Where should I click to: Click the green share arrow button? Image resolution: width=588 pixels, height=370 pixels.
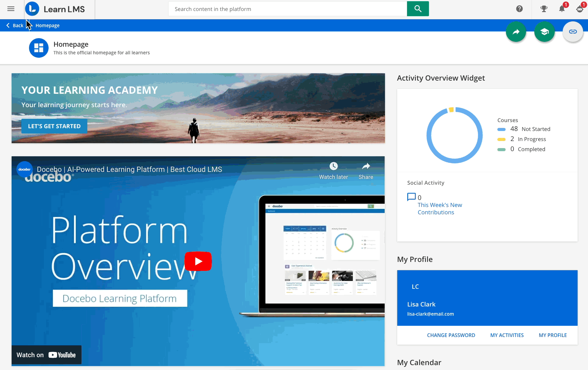(516, 32)
